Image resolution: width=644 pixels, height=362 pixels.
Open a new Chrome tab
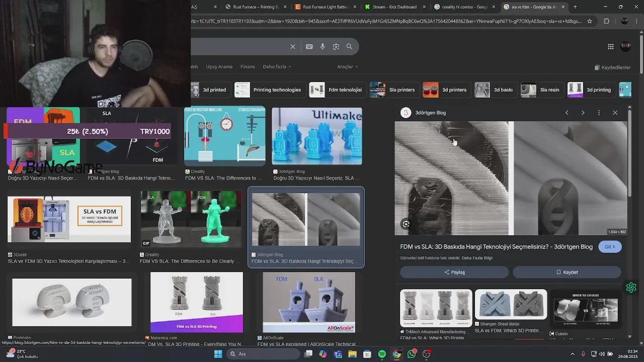click(575, 7)
